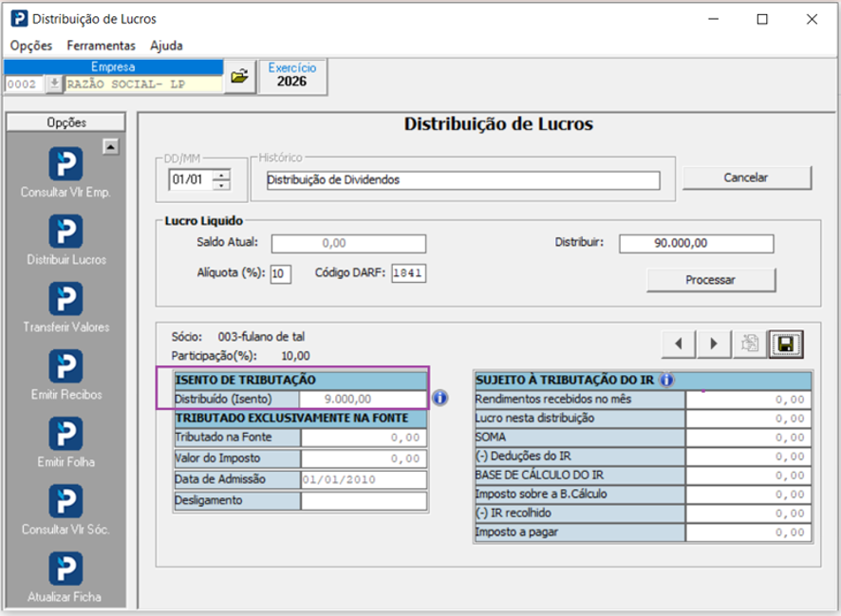This screenshot has width=841, height=616.
Task: Click Lucro nesta distribuição value
Action: [749, 419]
